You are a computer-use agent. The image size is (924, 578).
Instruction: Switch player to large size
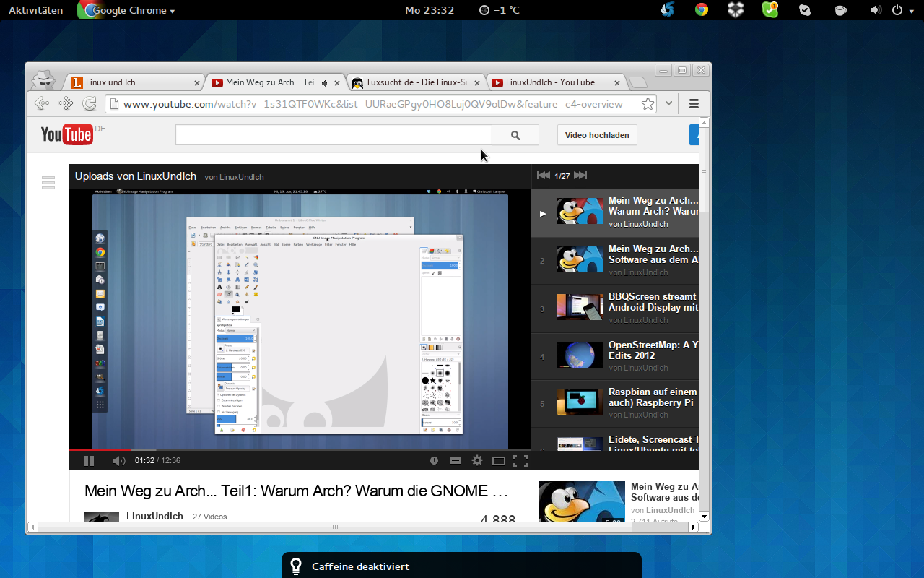tap(499, 460)
